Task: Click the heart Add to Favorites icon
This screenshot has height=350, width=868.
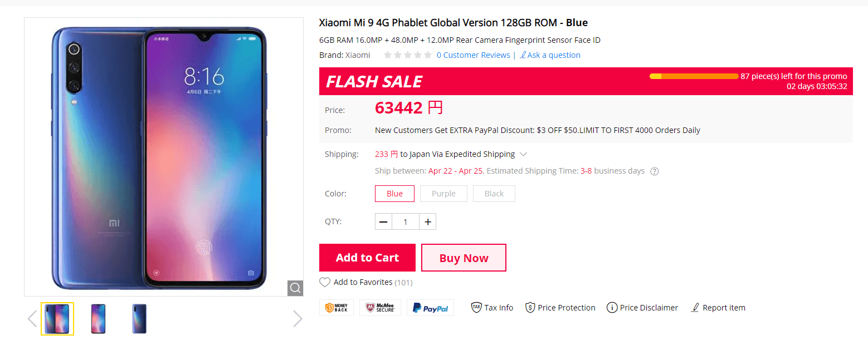Action: (325, 282)
